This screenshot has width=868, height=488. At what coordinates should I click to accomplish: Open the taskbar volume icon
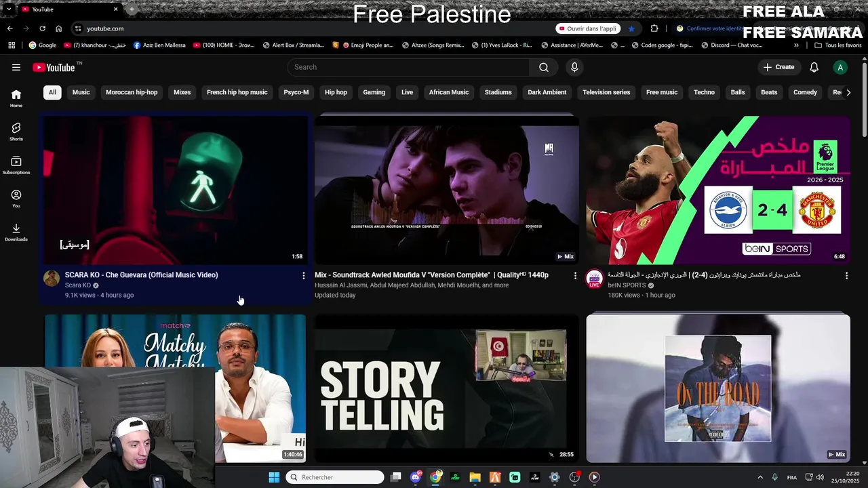pyautogui.click(x=820, y=477)
